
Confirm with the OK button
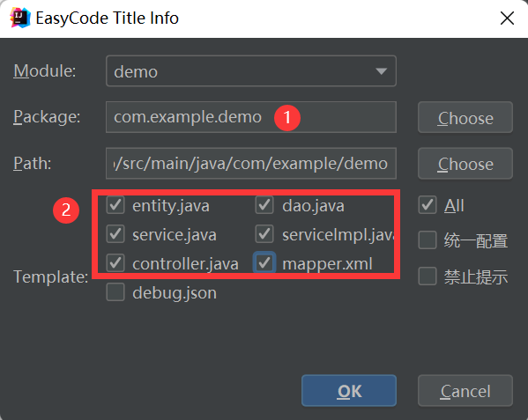[x=349, y=391]
